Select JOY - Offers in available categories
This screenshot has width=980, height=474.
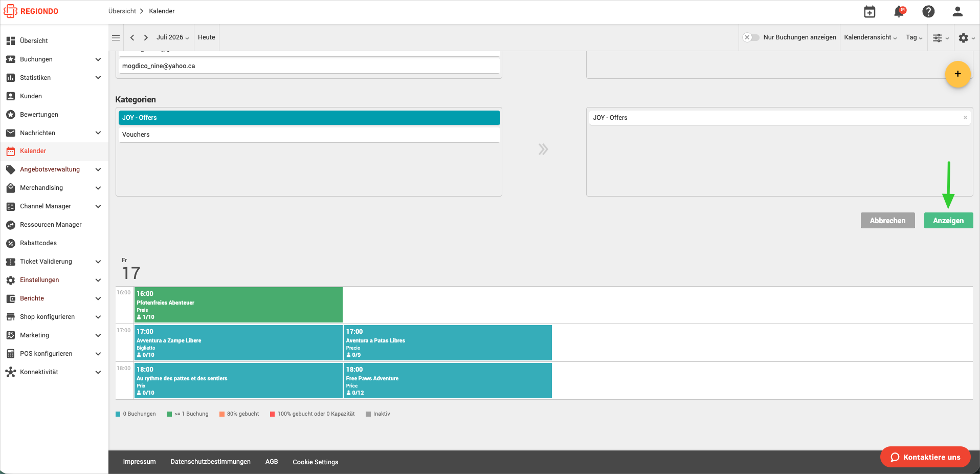coord(309,118)
